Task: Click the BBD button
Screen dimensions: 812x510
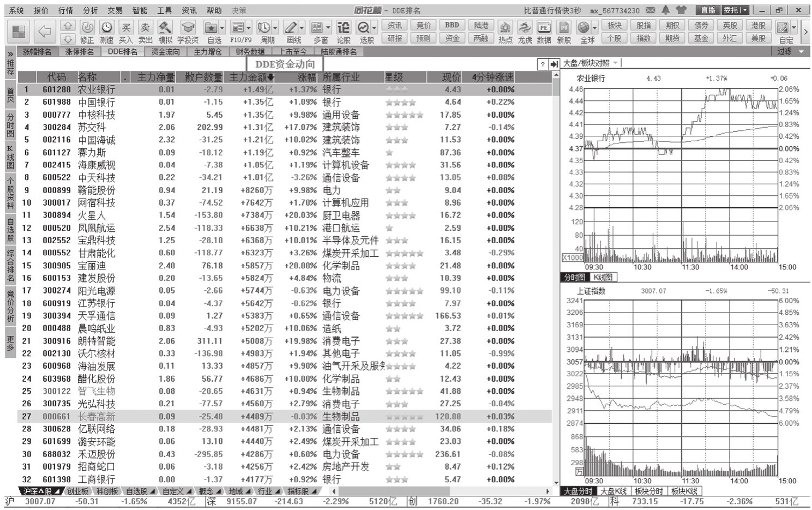Action: click(452, 26)
